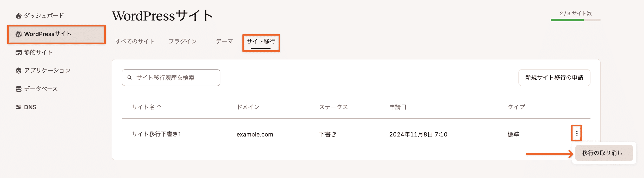644x178 pixels.
Task: Select the example.com domain entry
Action: (255, 134)
